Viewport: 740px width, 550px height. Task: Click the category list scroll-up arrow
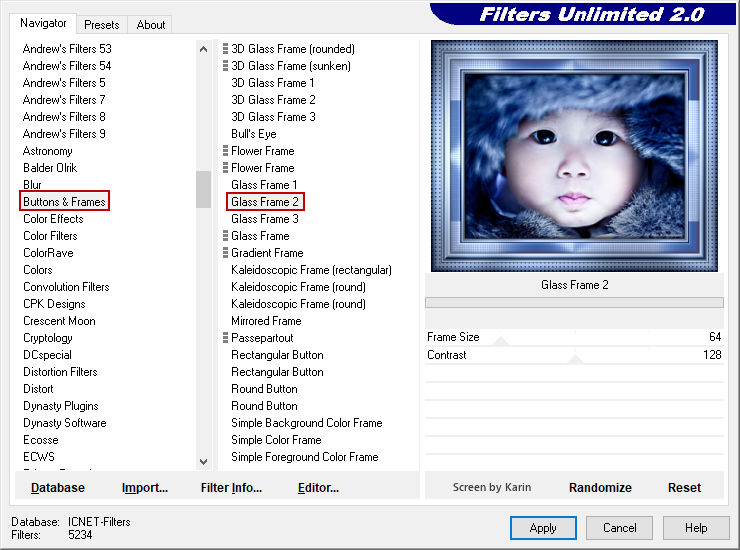click(x=204, y=48)
